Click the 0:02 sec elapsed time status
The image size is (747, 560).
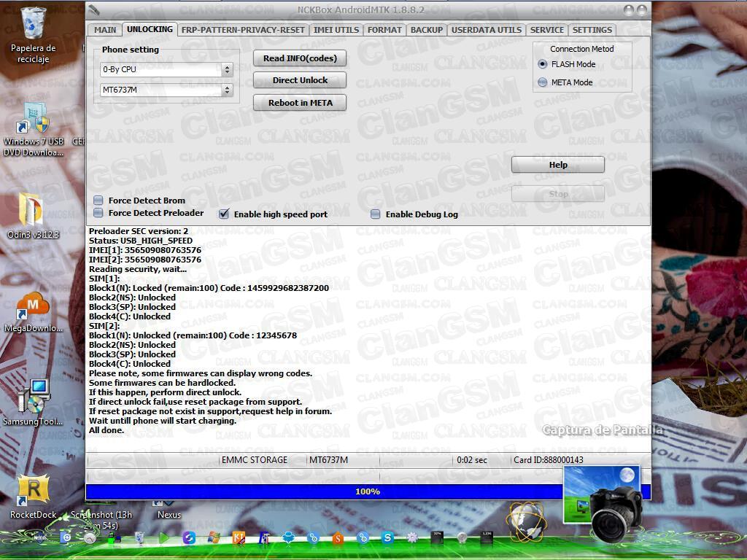click(472, 460)
